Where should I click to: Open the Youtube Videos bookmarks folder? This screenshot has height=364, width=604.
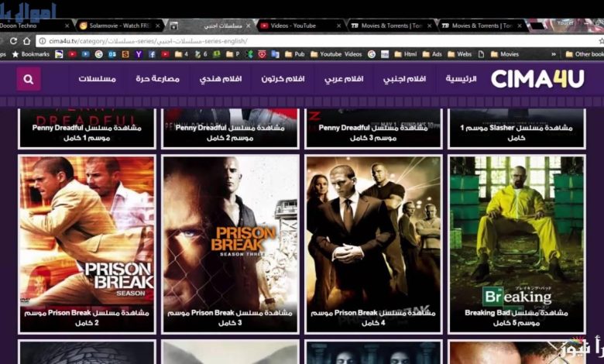(336, 54)
